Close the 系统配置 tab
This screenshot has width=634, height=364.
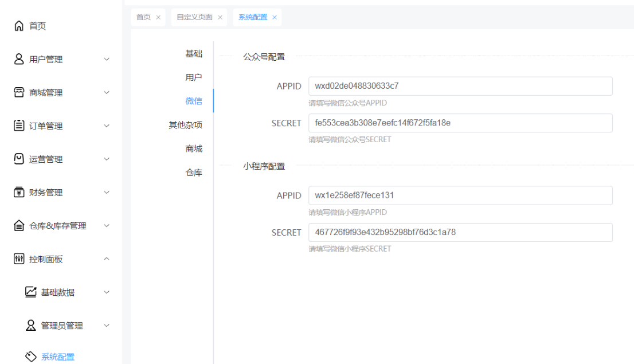click(275, 17)
